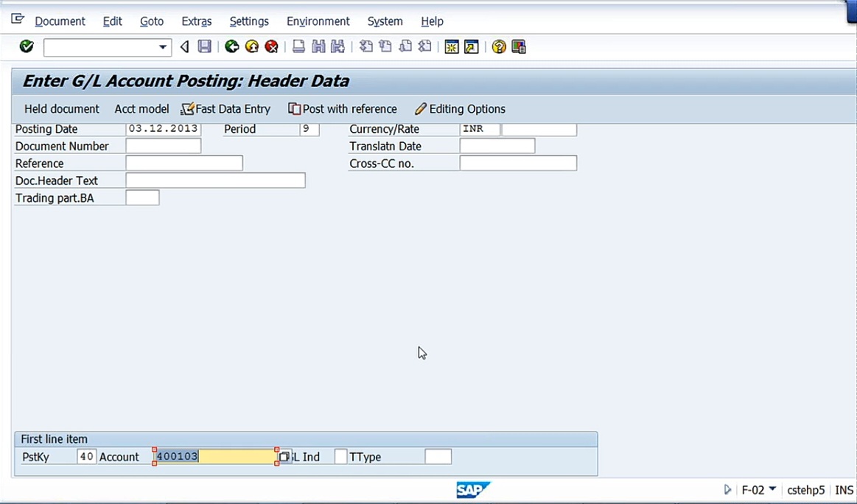Image resolution: width=857 pixels, height=504 pixels.
Task: Click the Currency field showing INR
Action: (x=479, y=129)
